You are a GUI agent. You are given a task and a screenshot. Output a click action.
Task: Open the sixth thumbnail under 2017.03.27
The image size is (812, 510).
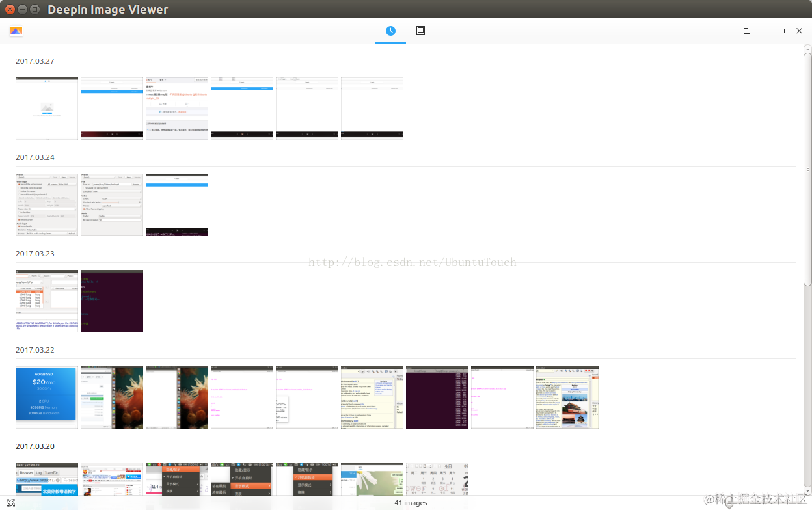pos(372,109)
